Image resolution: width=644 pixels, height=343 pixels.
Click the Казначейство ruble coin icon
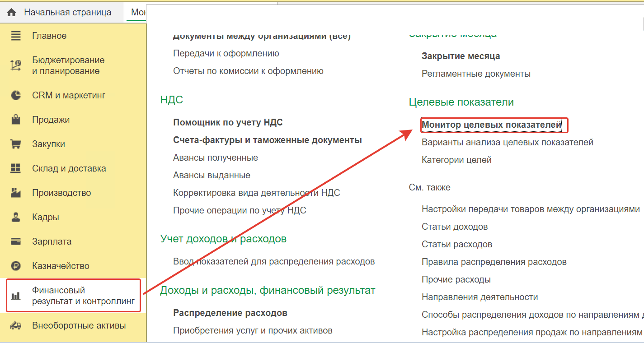(x=16, y=266)
